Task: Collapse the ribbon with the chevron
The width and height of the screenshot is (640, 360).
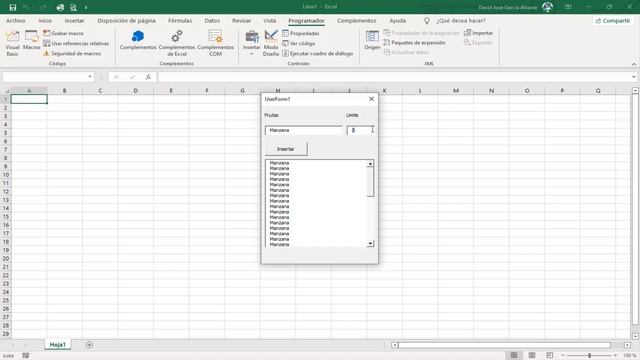Action: click(x=634, y=64)
